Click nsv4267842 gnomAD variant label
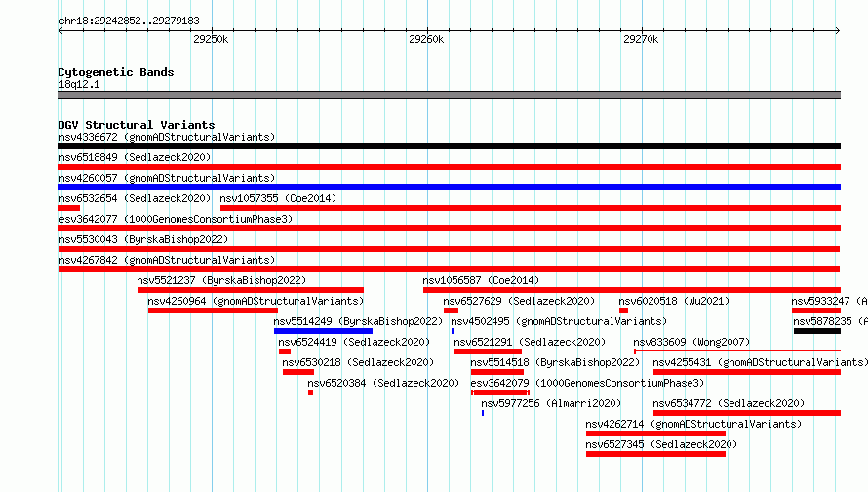Viewport: 868px width, 492px height. tap(167, 260)
